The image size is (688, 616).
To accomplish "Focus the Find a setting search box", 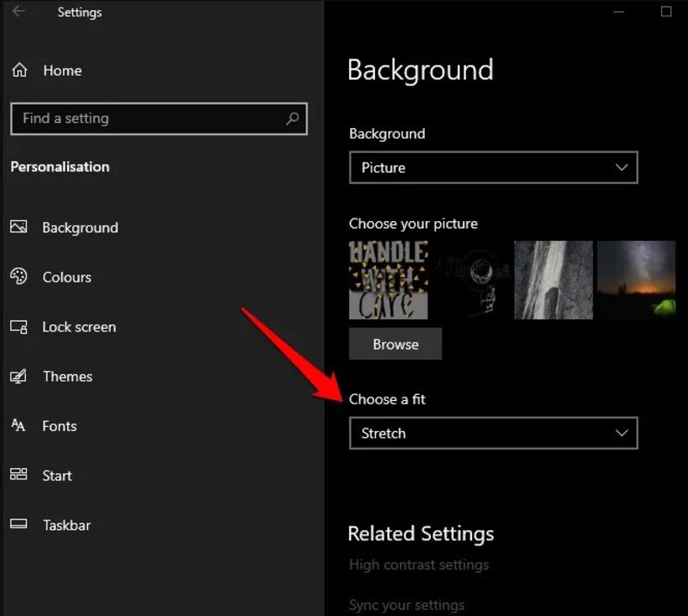I will pyautogui.click(x=159, y=119).
